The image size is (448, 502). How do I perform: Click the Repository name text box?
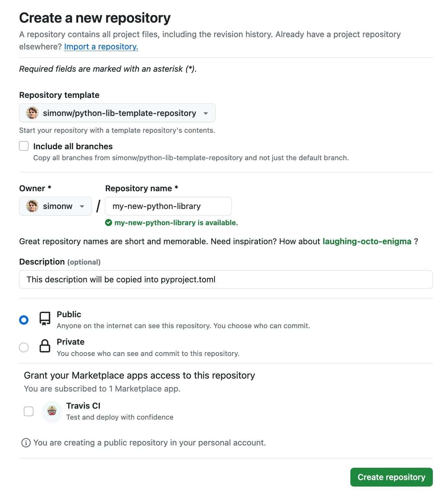click(x=168, y=206)
